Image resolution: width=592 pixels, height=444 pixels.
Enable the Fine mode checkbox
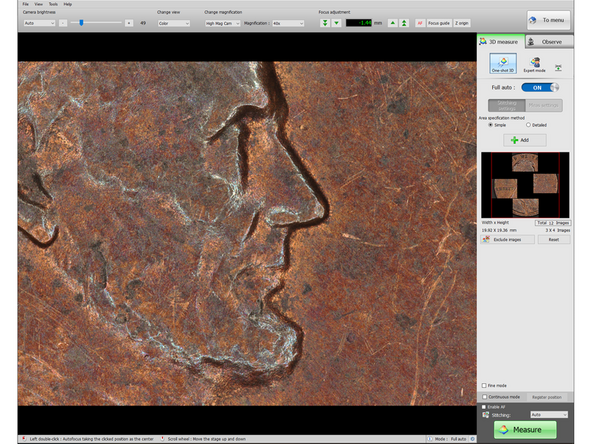point(484,385)
